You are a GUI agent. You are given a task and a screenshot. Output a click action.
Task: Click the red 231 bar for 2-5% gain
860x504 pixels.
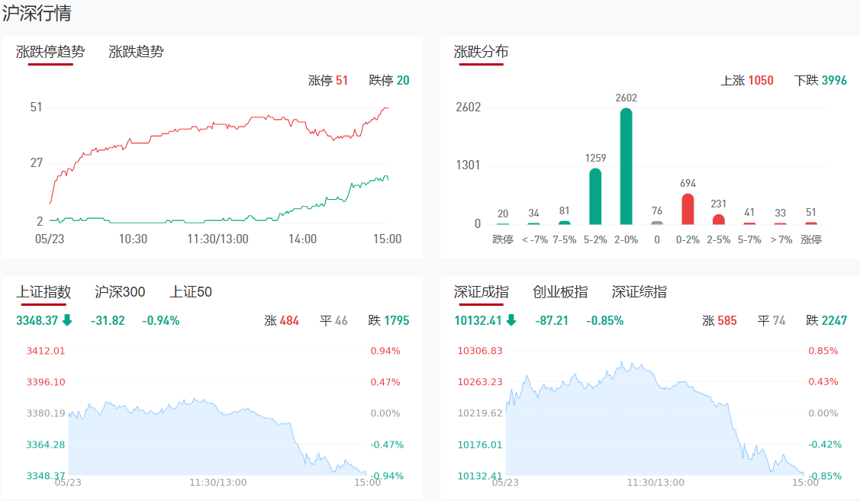[718, 220]
